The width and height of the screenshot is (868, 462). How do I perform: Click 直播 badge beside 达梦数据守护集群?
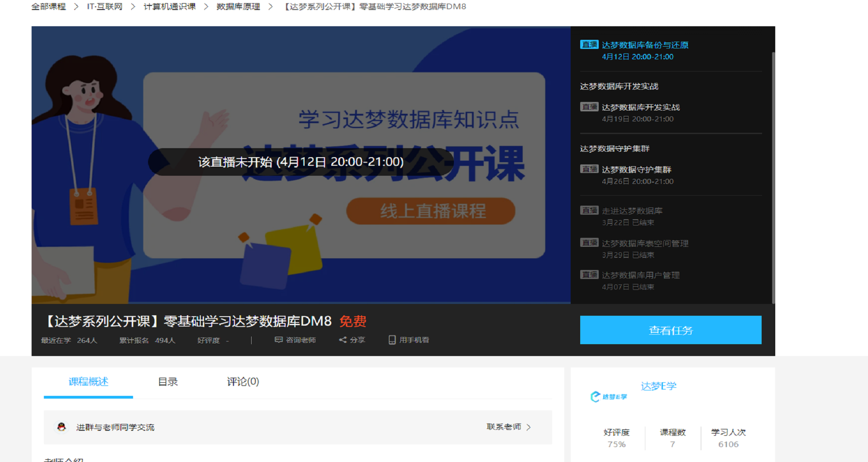[589, 169]
